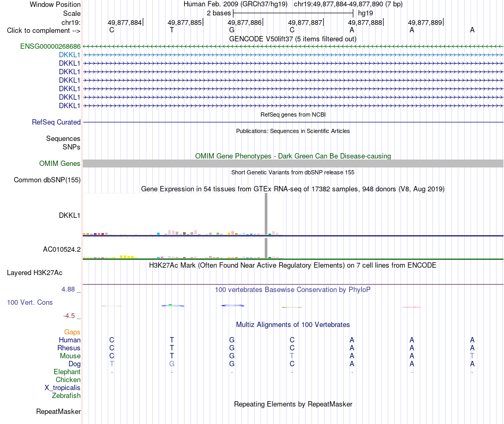
Task: Click the DKKL1 GTEx expression bar chart
Action: (x=183, y=215)
